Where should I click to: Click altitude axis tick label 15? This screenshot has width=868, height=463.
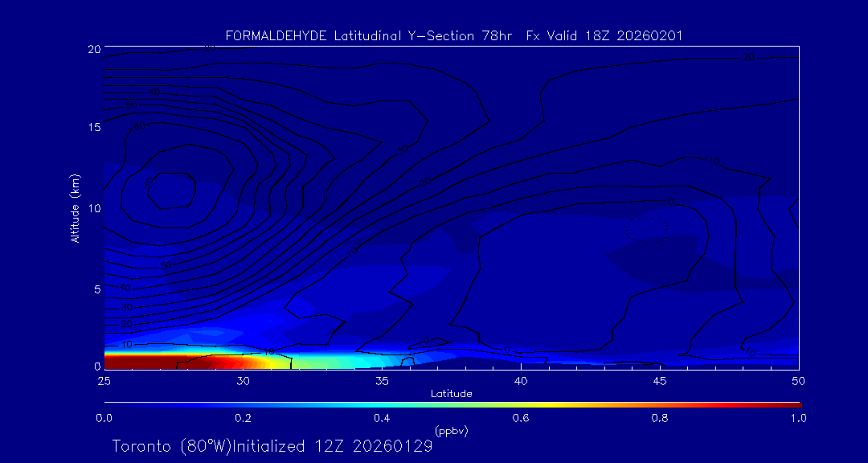point(93,127)
